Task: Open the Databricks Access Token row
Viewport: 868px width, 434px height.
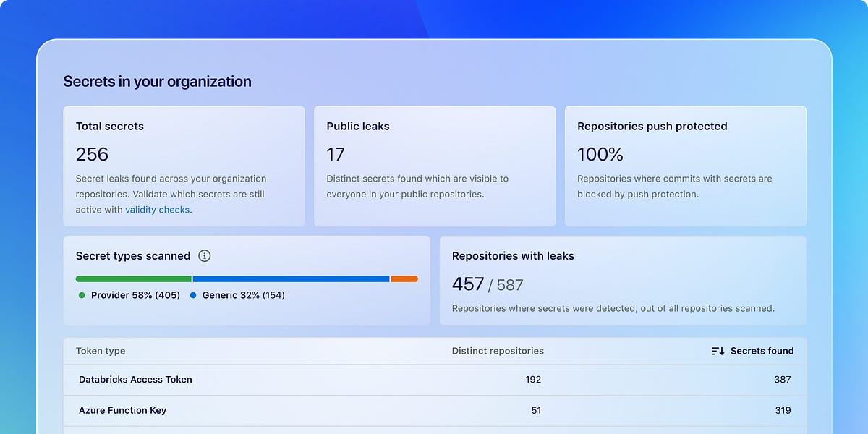Action: 435,380
